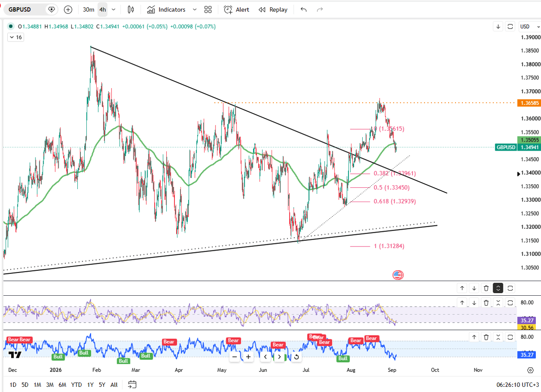The height and width of the screenshot is (392, 541).
Task: Open the Alert dialog
Action: pos(237,9)
